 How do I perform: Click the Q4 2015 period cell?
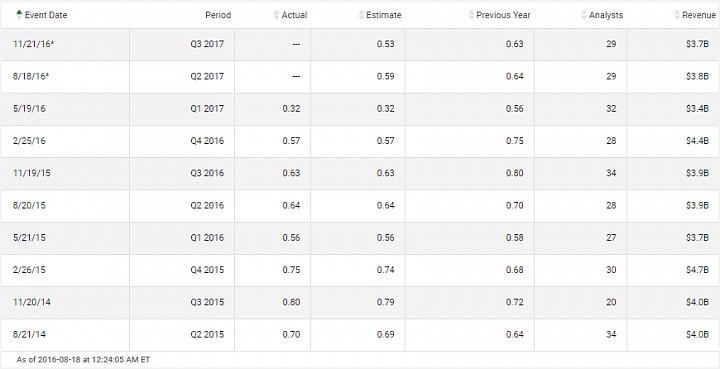pos(182,270)
